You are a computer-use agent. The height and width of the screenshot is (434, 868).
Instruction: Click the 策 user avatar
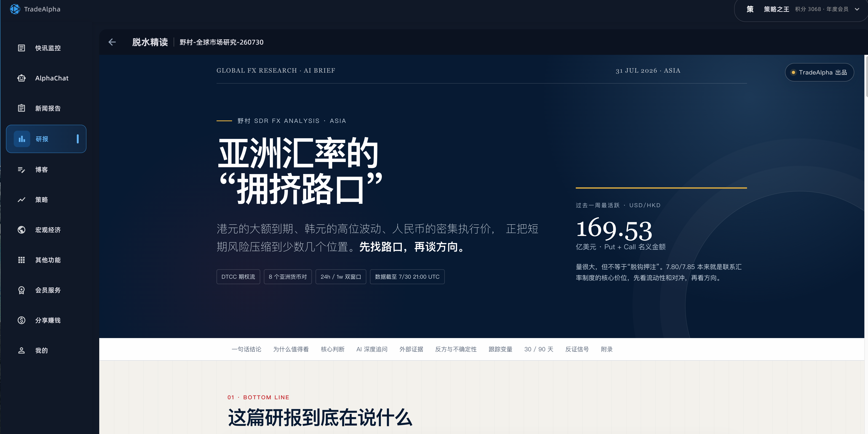coord(750,9)
